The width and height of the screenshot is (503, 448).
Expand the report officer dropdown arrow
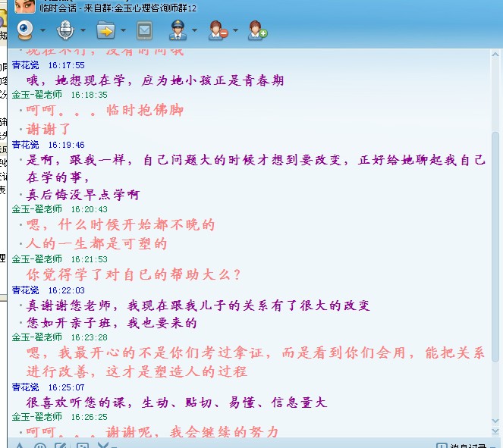(x=195, y=32)
